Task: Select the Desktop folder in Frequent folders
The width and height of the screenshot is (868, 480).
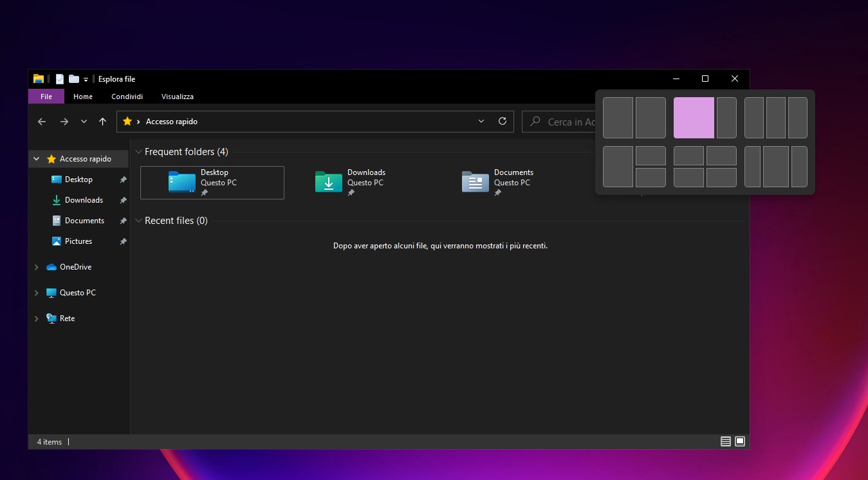Action: tap(212, 183)
